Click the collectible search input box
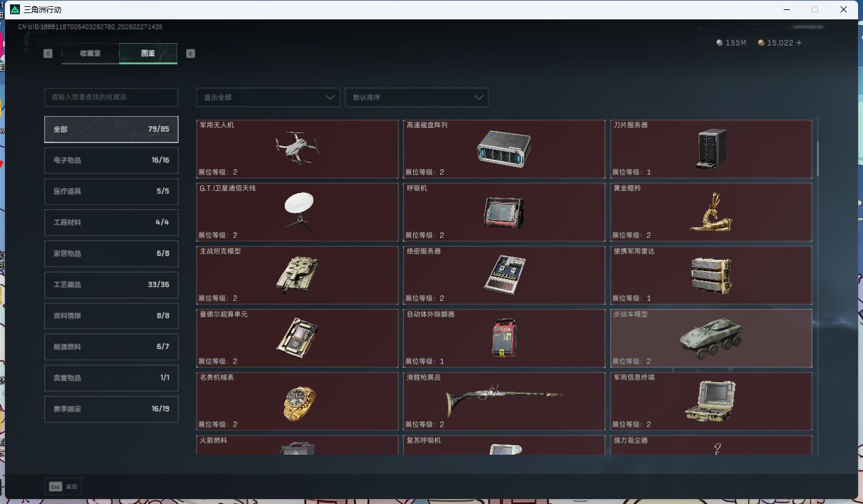Screen dimensions: 863x504 point(111,97)
